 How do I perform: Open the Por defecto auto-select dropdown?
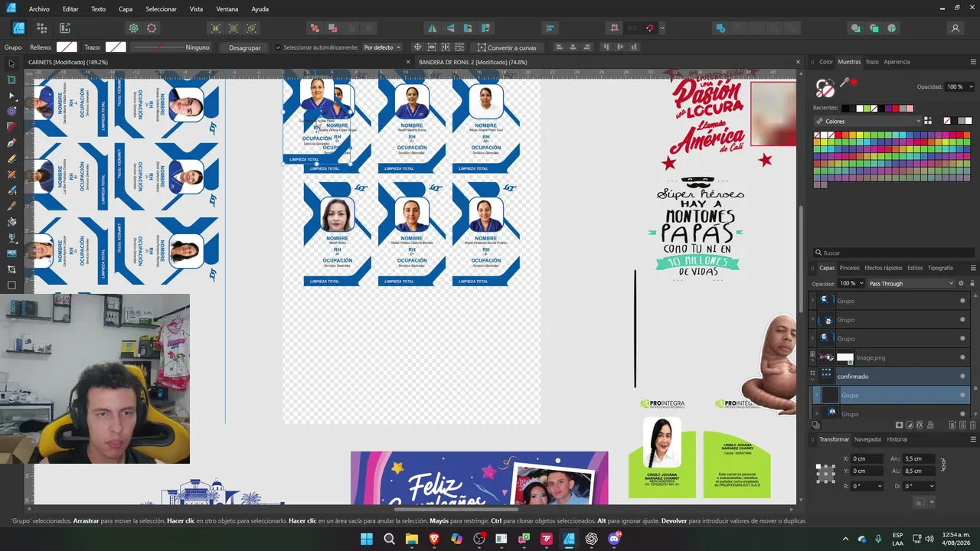pos(381,47)
